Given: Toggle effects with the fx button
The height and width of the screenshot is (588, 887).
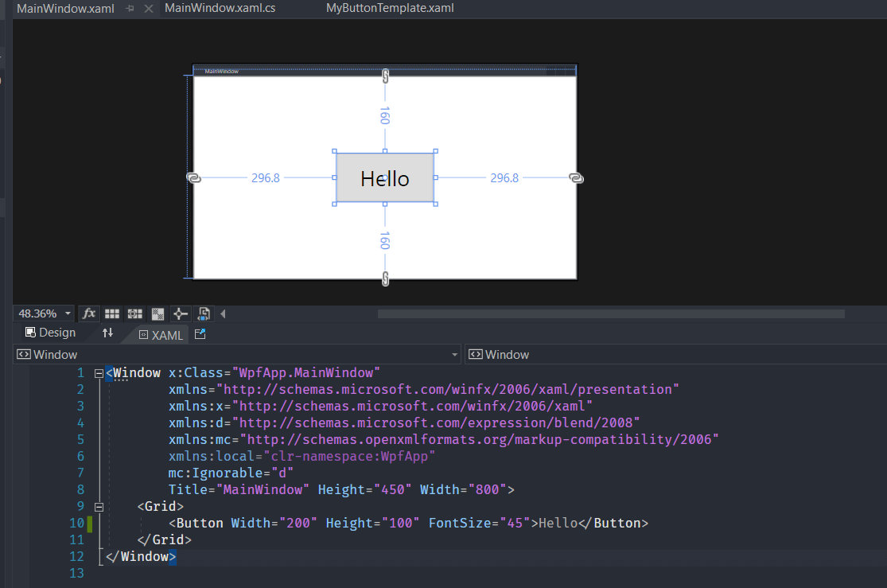Looking at the screenshot, I should 89,313.
